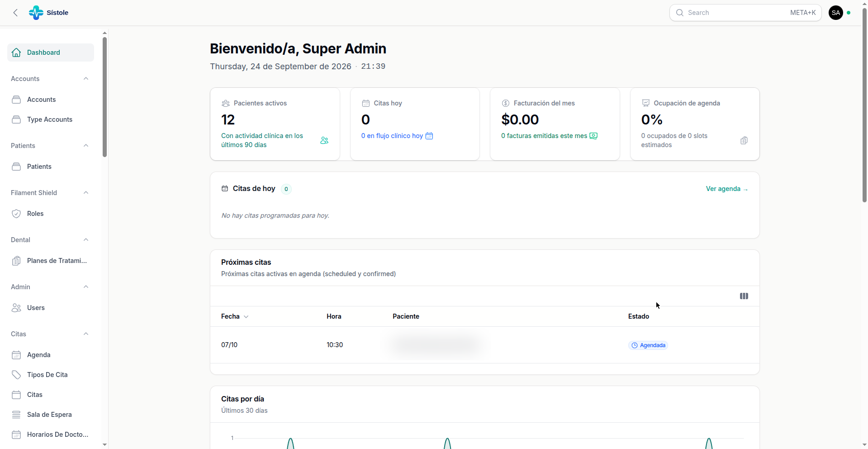Click the sidebar vertical scrollbar

(104, 97)
